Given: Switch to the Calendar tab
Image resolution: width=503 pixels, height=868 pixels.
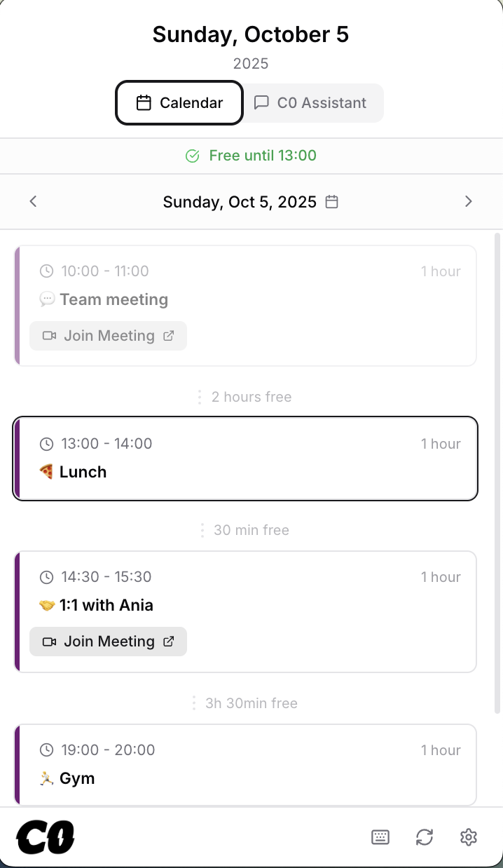Looking at the screenshot, I should pos(179,103).
